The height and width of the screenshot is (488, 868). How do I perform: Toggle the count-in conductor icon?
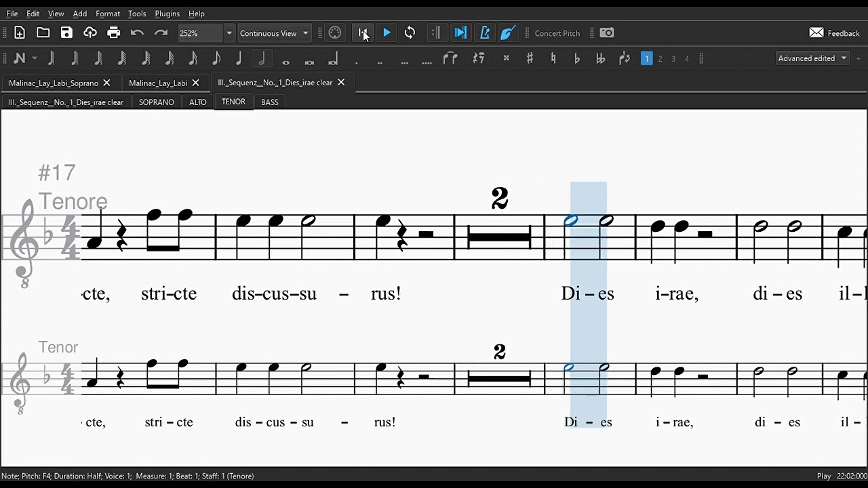(x=508, y=33)
